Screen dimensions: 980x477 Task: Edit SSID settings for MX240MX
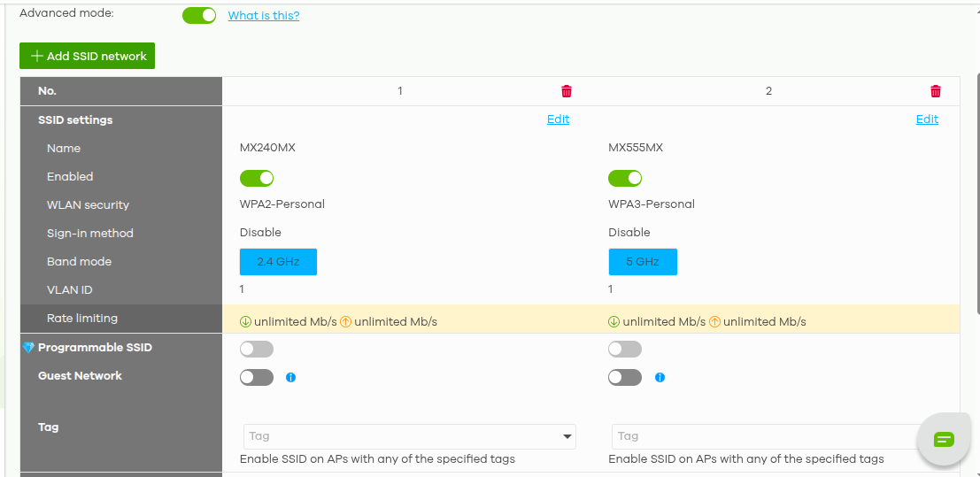(558, 119)
